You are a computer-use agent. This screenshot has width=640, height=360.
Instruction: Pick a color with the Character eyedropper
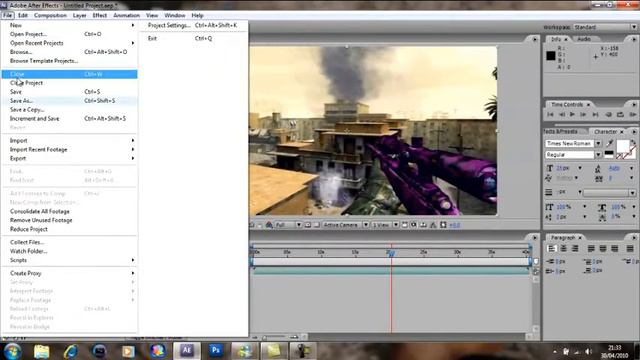(610, 143)
